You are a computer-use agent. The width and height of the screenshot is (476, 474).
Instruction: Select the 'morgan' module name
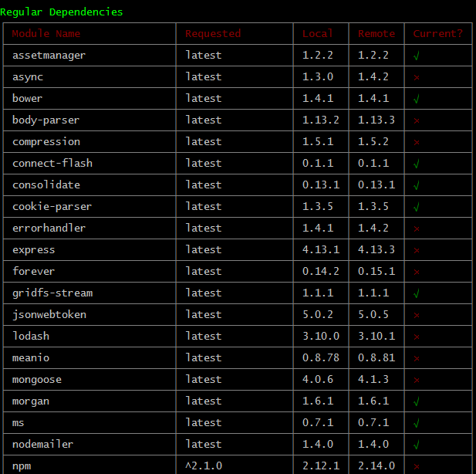(x=31, y=401)
